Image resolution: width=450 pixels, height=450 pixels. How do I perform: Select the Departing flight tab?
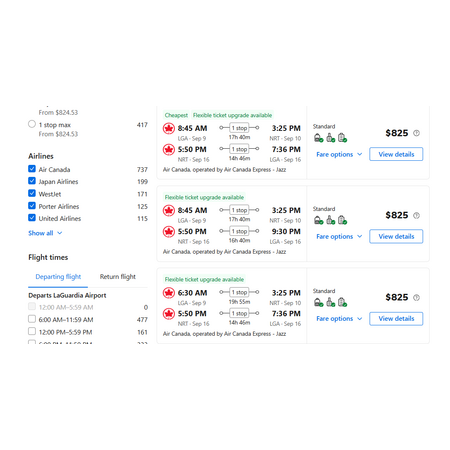coord(58,277)
